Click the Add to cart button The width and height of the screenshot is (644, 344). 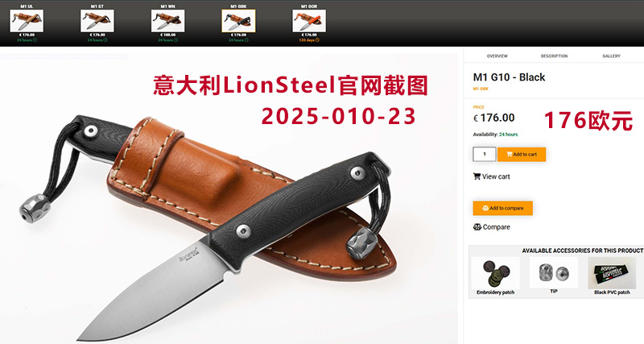[522, 154]
